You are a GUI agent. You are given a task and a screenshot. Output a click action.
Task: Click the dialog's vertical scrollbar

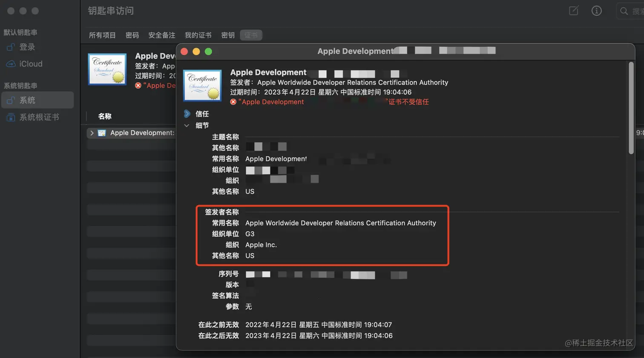(631, 108)
